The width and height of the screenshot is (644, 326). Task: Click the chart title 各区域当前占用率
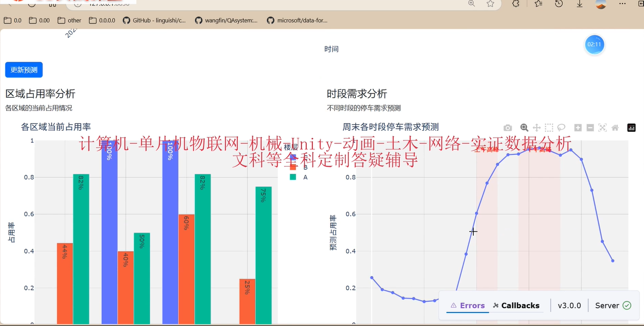point(56,127)
